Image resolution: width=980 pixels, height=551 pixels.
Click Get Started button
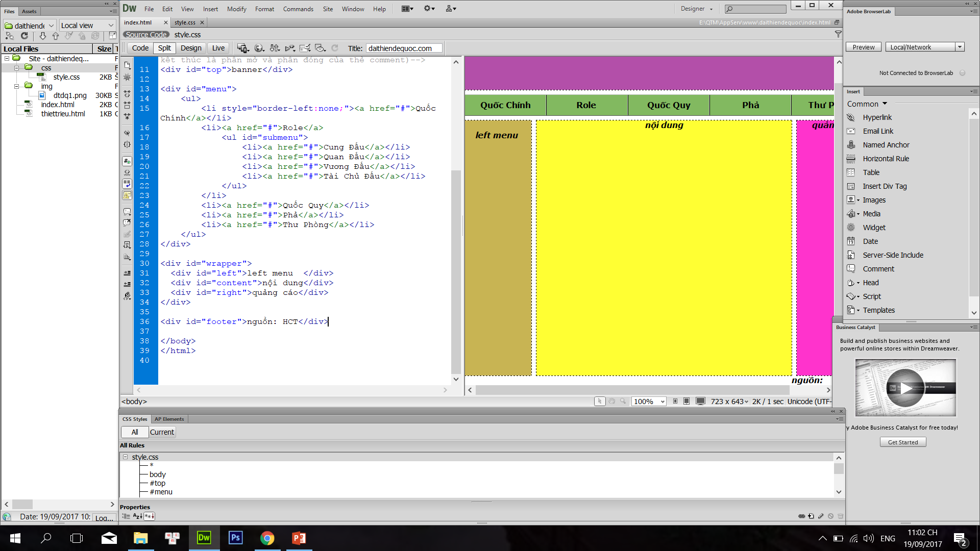click(902, 442)
